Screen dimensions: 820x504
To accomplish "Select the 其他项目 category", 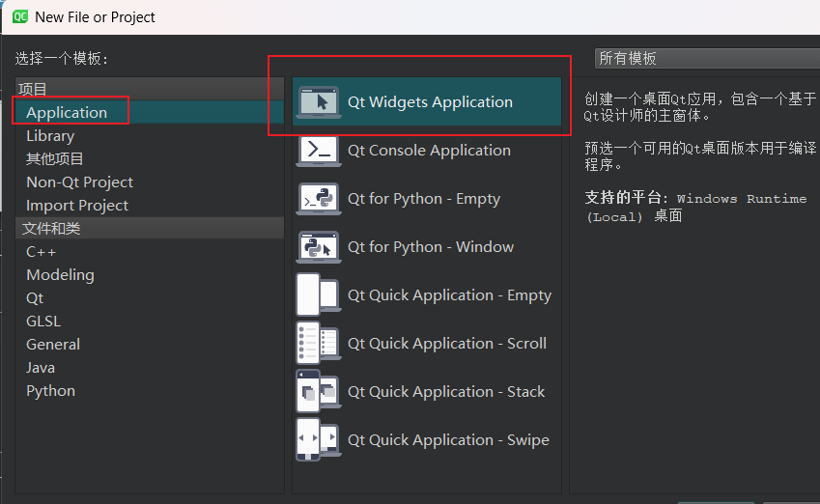I will click(150, 159).
